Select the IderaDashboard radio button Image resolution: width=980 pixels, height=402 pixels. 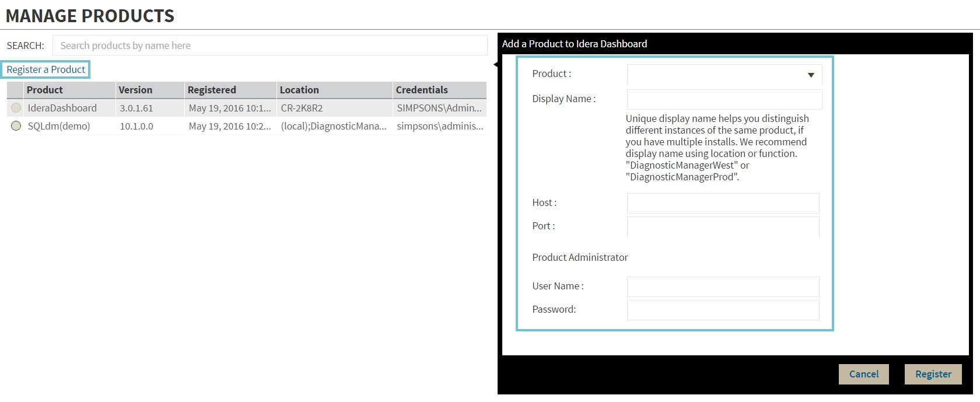coord(16,108)
